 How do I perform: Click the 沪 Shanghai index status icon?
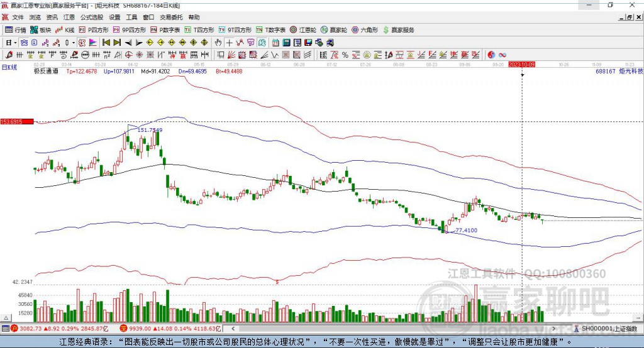[14, 329]
